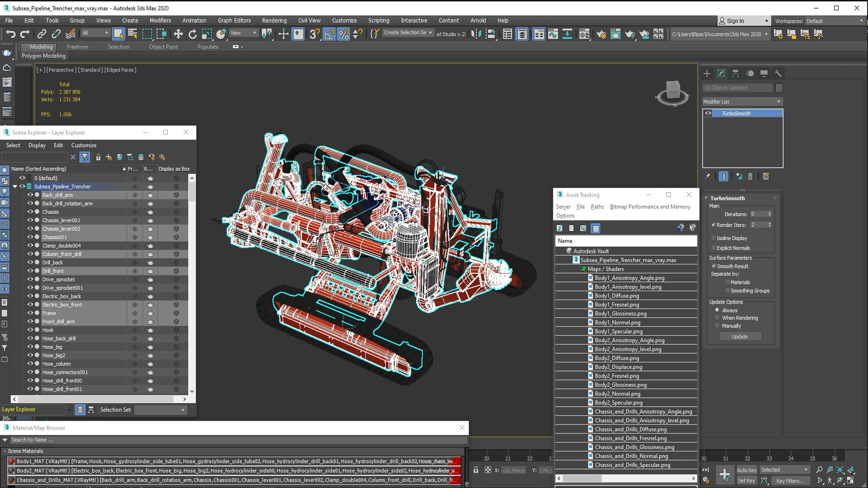Enable Explicit Normals checkbox
This screenshot has width=868, height=488.
tap(713, 248)
